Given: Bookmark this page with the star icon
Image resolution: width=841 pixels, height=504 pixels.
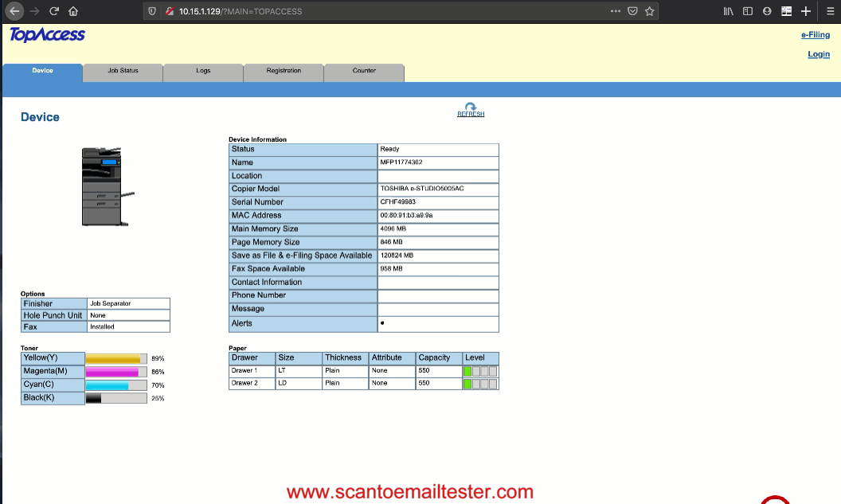Looking at the screenshot, I should point(650,11).
